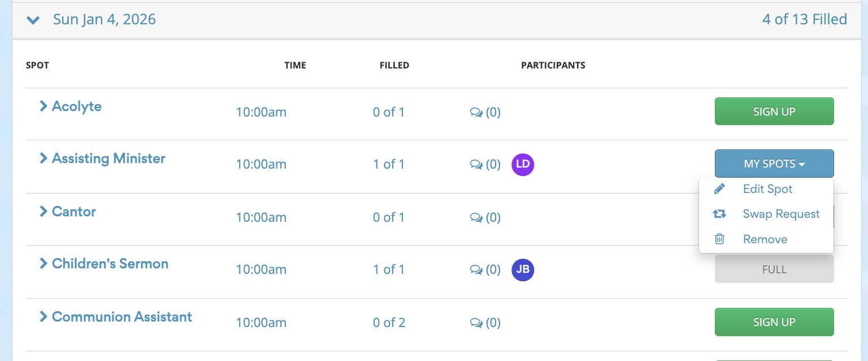Select Swap Request menu option
The height and width of the screenshot is (361, 868).
pos(781,214)
